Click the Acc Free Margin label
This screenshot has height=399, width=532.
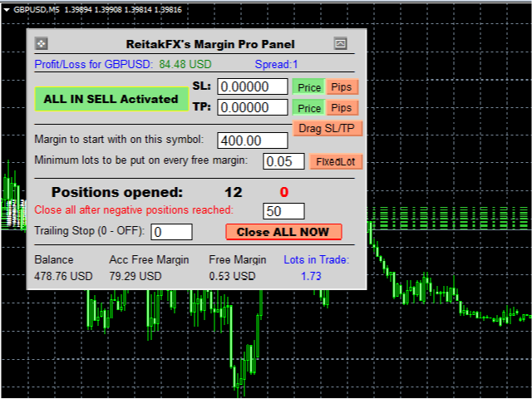point(149,260)
